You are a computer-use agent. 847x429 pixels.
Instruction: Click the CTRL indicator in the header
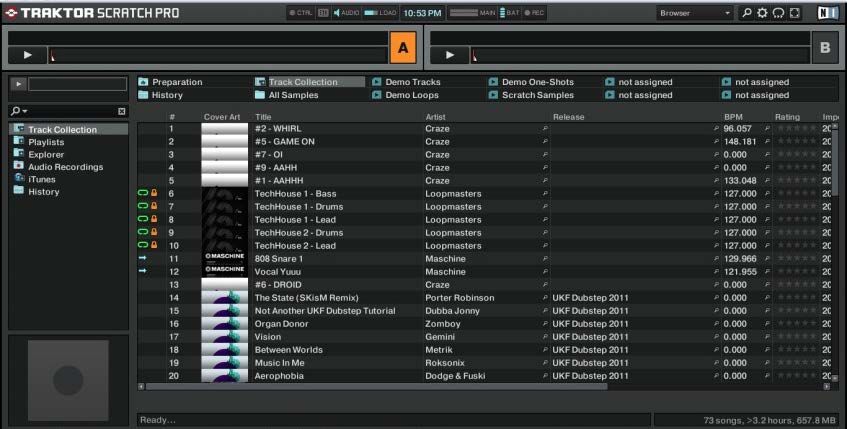[x=301, y=13]
